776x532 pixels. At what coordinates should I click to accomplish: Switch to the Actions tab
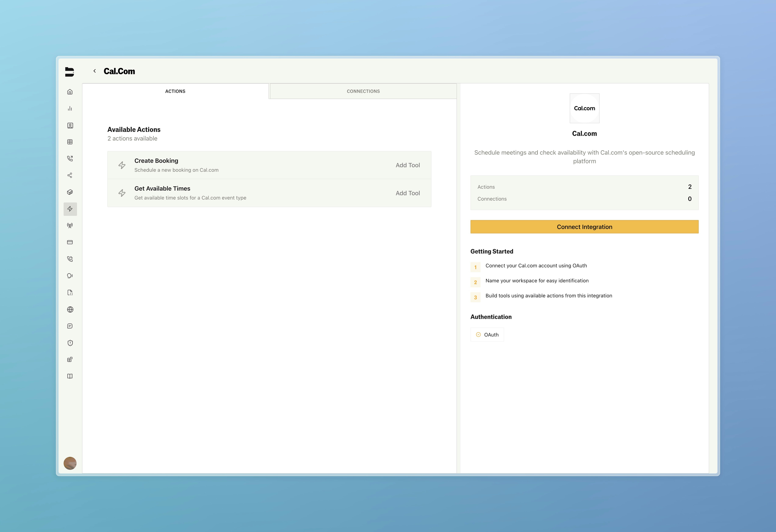(175, 91)
